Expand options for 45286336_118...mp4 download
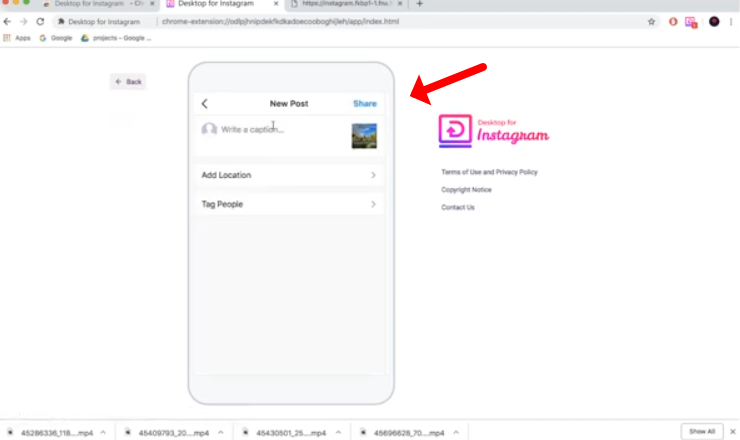 point(103,432)
